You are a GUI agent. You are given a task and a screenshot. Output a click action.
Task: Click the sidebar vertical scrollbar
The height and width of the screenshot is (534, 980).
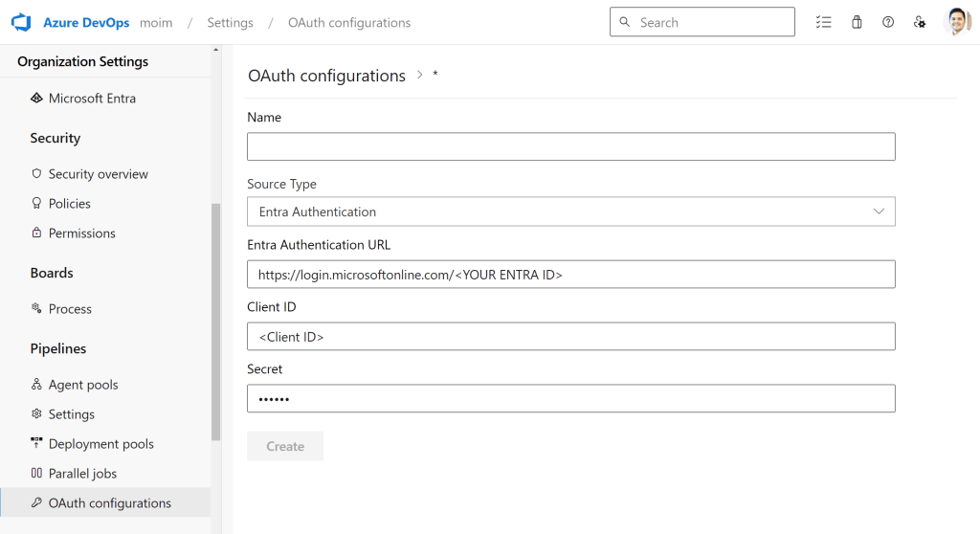pos(216,321)
